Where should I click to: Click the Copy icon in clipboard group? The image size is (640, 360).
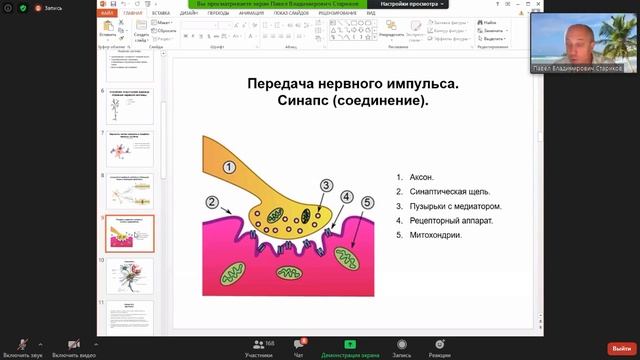(x=121, y=31)
